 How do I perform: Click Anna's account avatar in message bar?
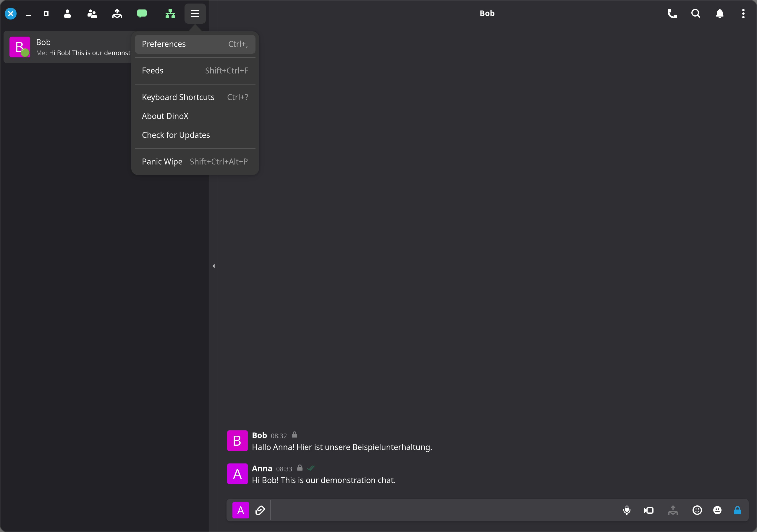[x=241, y=510]
